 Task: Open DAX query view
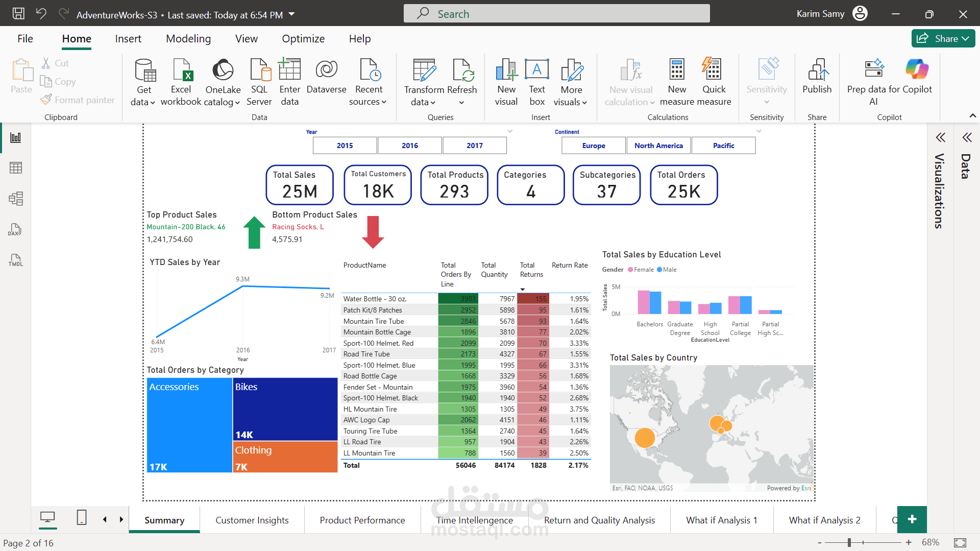click(x=15, y=229)
